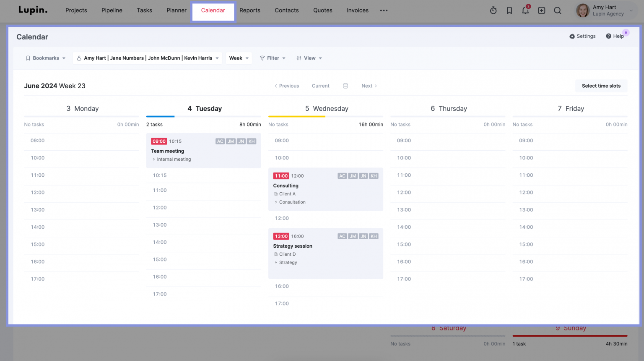Open notifications via the bell icon

(525, 10)
